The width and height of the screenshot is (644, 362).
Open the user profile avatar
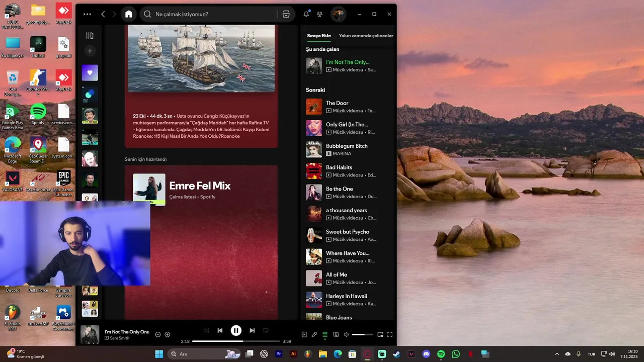(x=338, y=14)
